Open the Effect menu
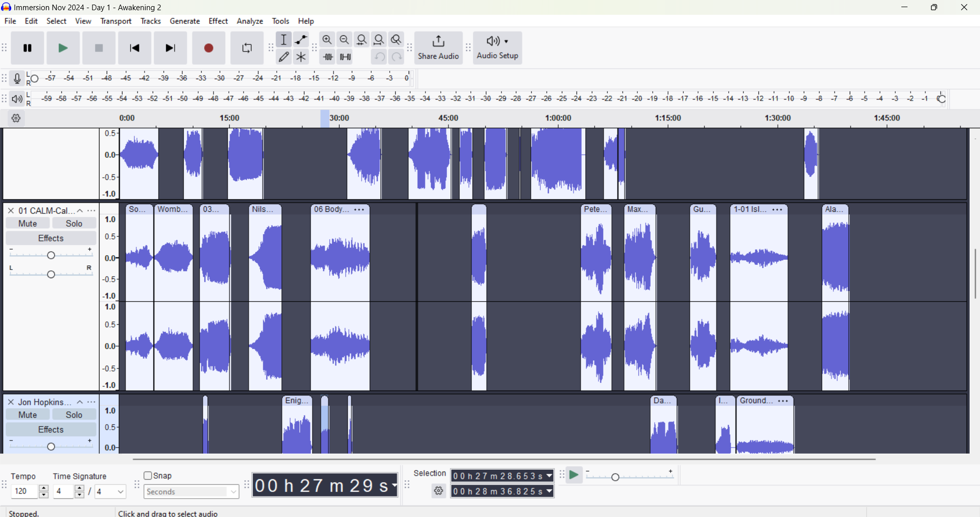Image resolution: width=980 pixels, height=517 pixels. (x=218, y=21)
